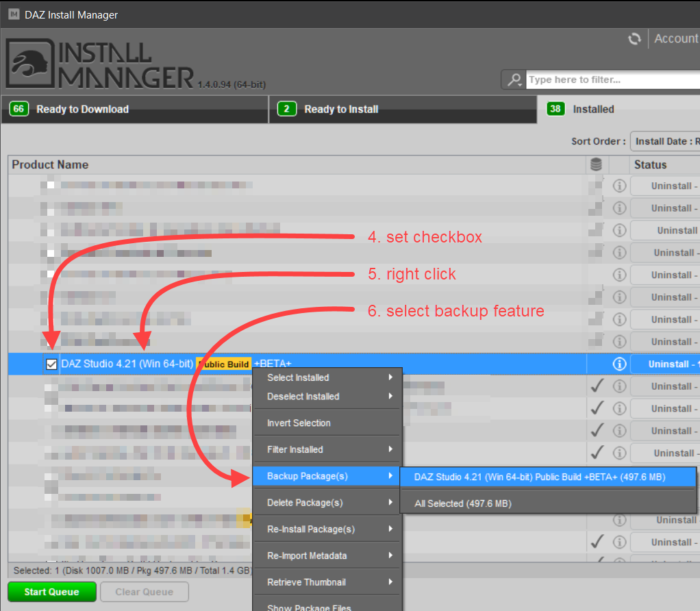The image size is (700, 611).
Task: Click the Clear Queue button
Action: pos(145,592)
